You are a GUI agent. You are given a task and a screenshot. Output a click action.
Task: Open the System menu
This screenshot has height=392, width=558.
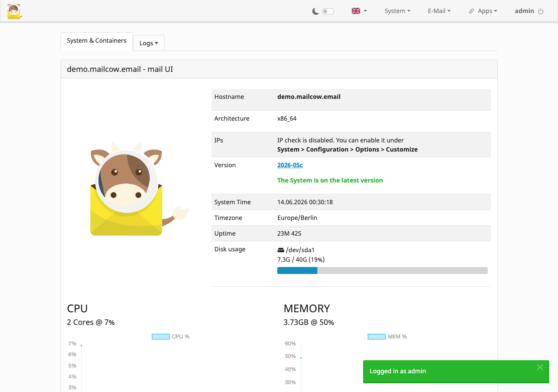click(x=398, y=11)
